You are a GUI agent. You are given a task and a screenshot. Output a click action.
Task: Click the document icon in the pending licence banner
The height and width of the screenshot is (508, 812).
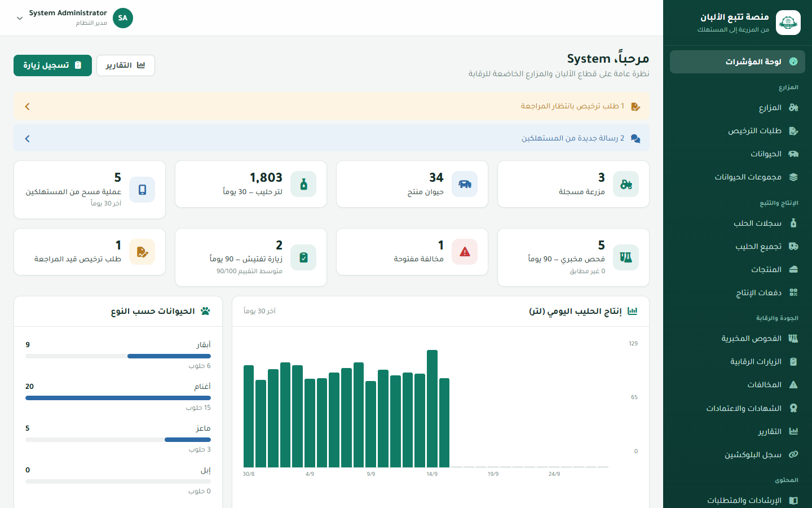(636, 106)
